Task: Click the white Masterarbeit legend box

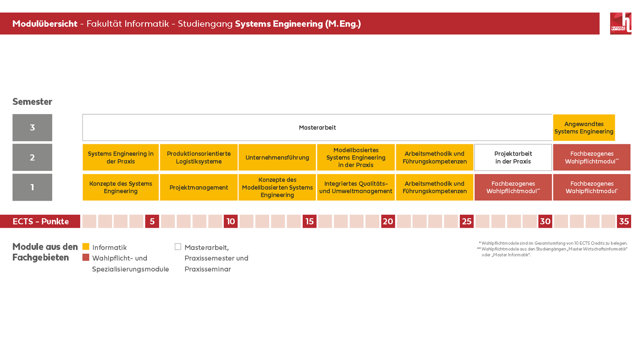Action: pyautogui.click(x=178, y=247)
